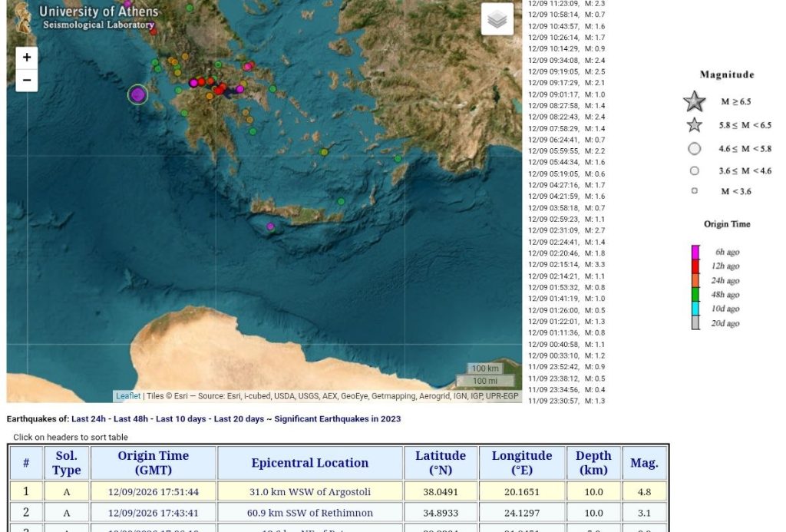Select the green earthquake marker near Rhodes
Screen dimensions: 786x532
coord(398,158)
